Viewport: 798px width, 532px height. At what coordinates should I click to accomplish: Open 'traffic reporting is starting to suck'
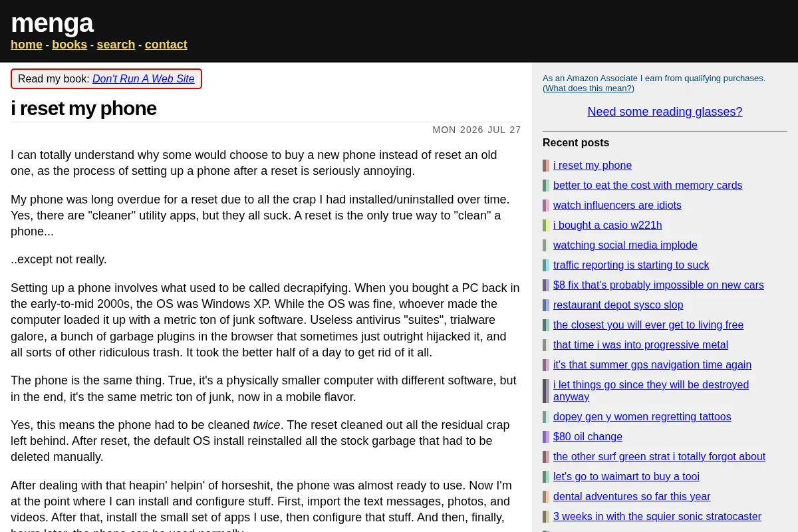(x=631, y=265)
